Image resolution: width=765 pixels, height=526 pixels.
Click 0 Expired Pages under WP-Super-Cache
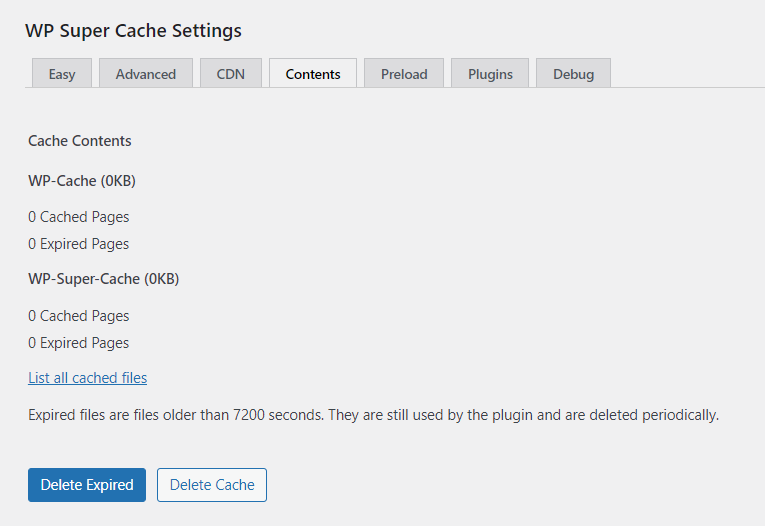click(78, 343)
